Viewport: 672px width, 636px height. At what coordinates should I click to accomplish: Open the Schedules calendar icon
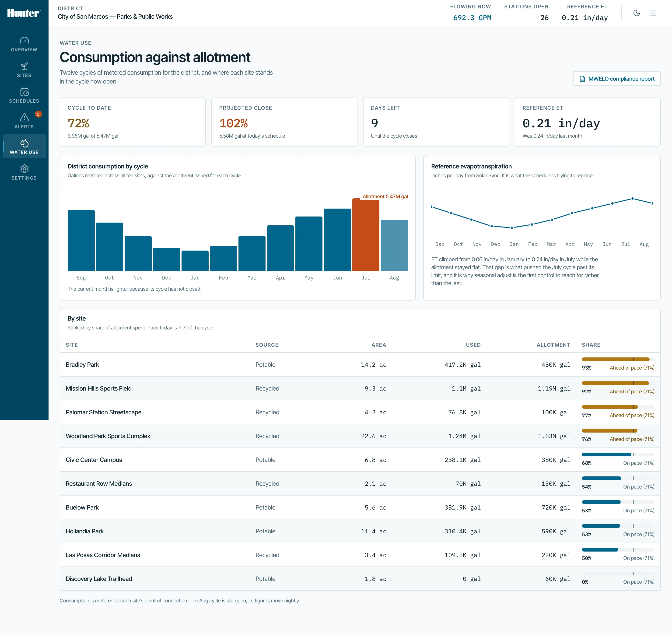tap(24, 92)
